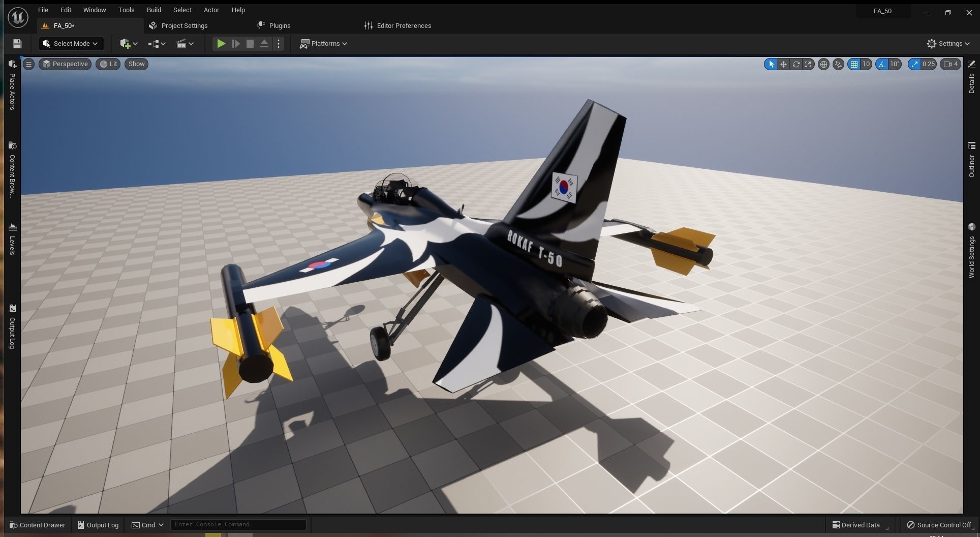Open the Content Drawer in the status bar
The width and height of the screenshot is (980, 537).
[38, 525]
